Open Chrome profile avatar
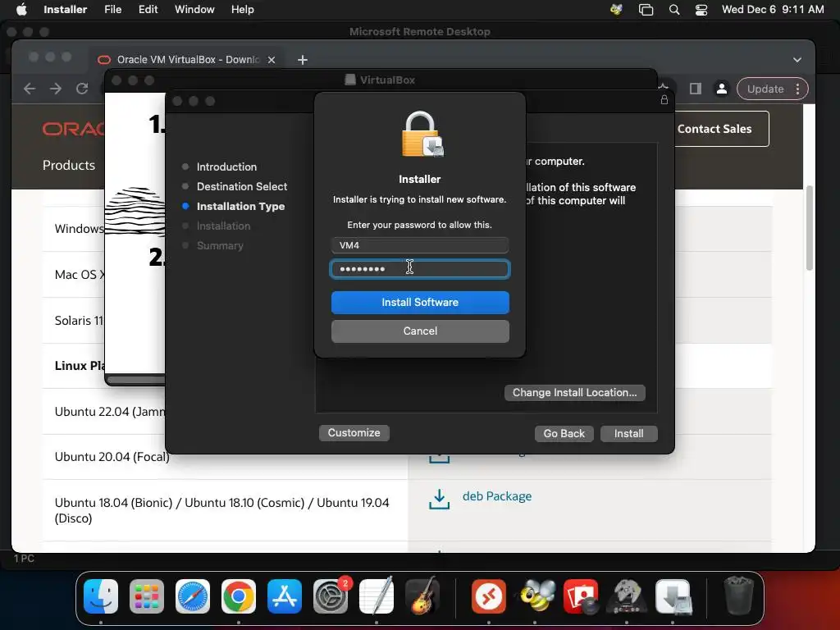This screenshot has height=630, width=840. click(722, 89)
